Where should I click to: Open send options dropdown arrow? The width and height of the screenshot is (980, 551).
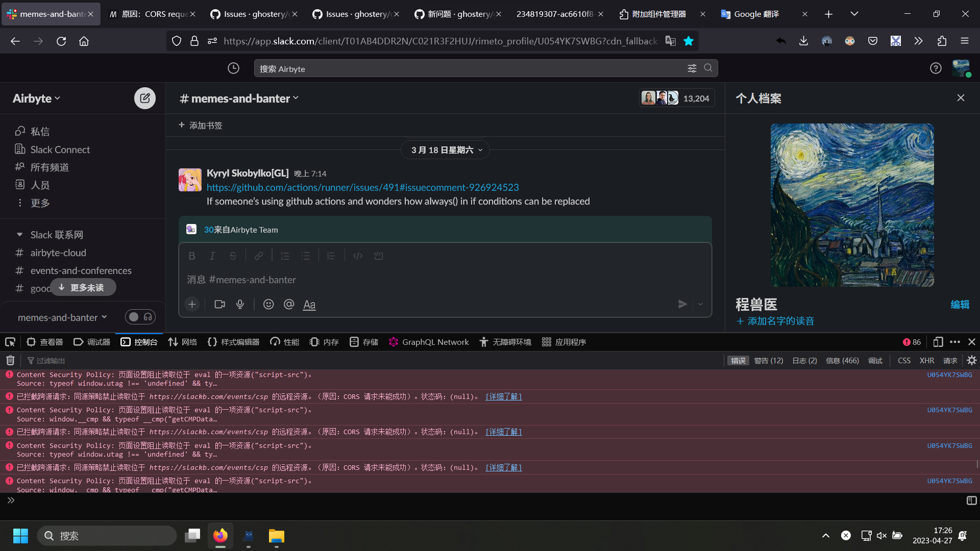[x=700, y=304]
